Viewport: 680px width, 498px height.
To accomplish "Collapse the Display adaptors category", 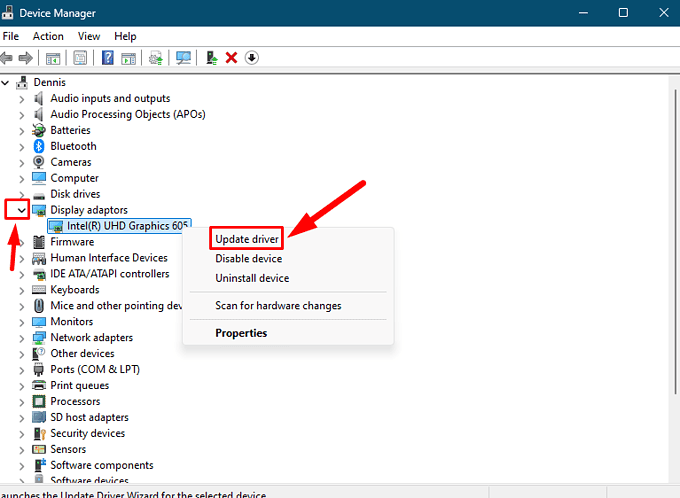I will (22, 210).
